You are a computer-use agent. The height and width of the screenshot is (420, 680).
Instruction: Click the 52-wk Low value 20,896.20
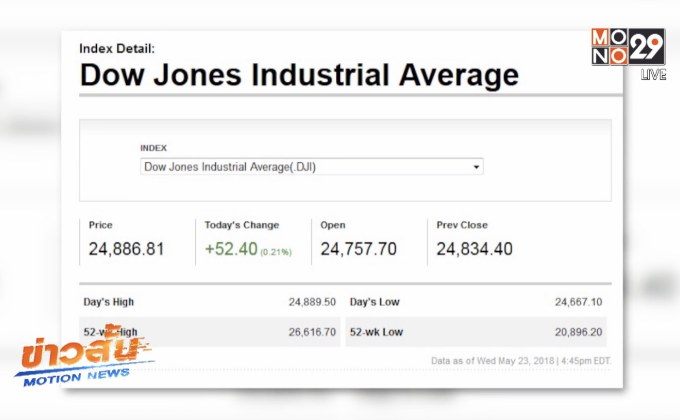pyautogui.click(x=579, y=332)
